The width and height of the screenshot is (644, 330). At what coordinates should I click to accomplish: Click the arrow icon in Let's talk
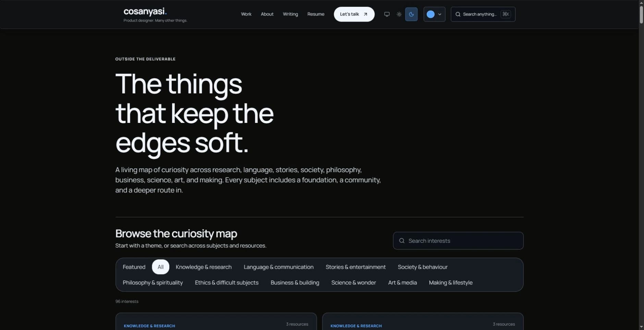(366, 14)
